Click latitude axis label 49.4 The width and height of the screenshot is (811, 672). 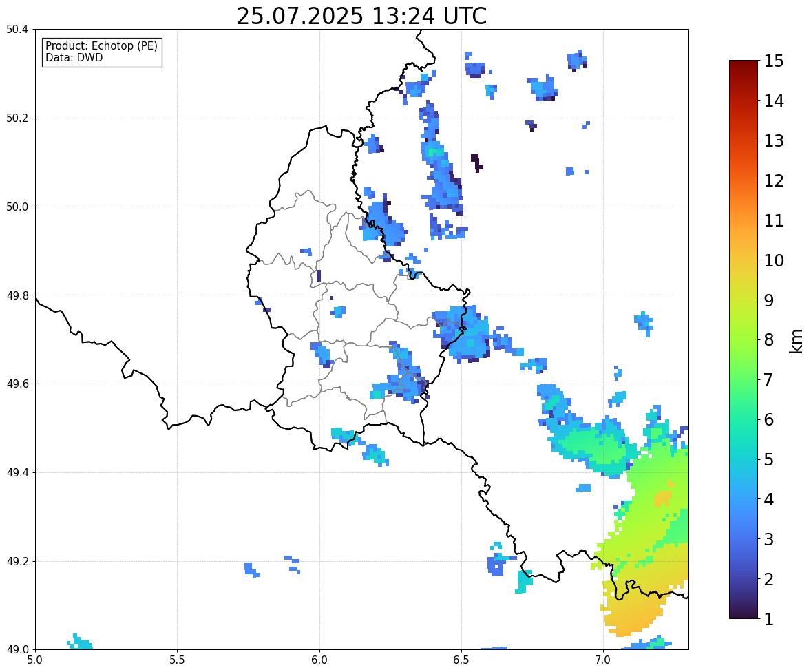(17, 473)
